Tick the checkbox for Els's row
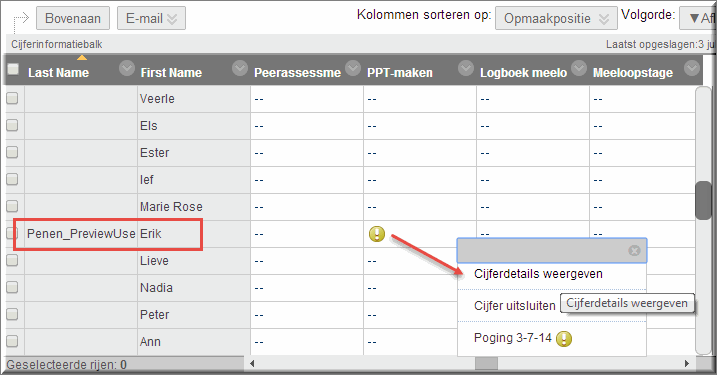 [x=12, y=125]
